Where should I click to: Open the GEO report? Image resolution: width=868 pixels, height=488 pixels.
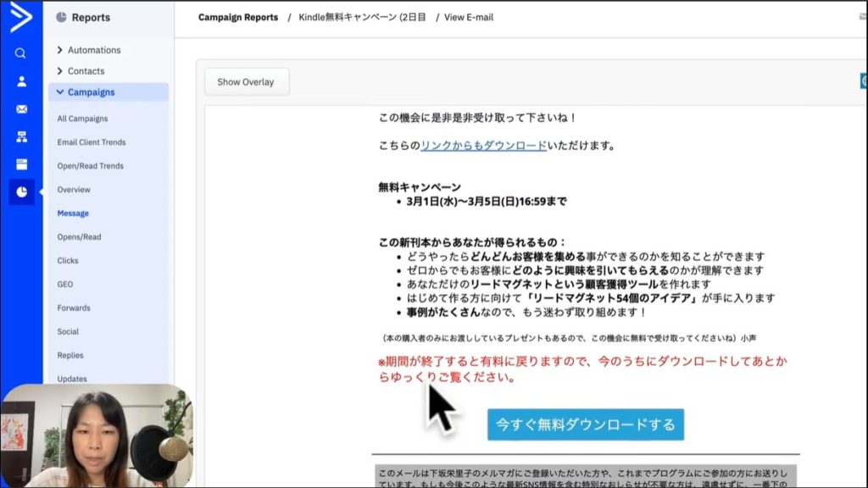[65, 285]
